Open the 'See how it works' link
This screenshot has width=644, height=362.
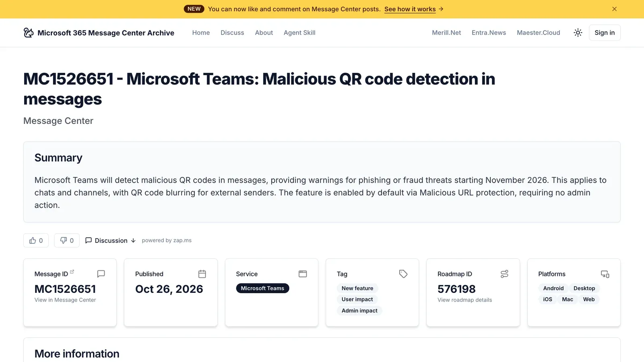410,9
